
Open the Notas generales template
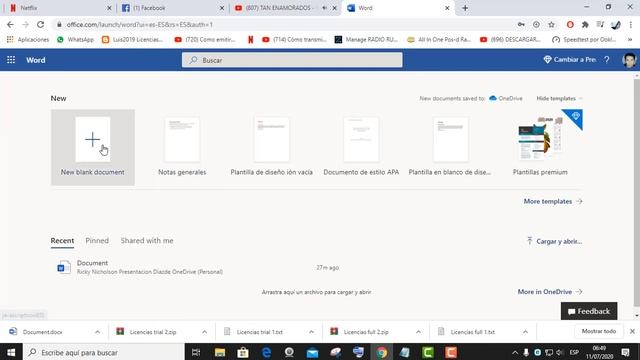(182, 147)
